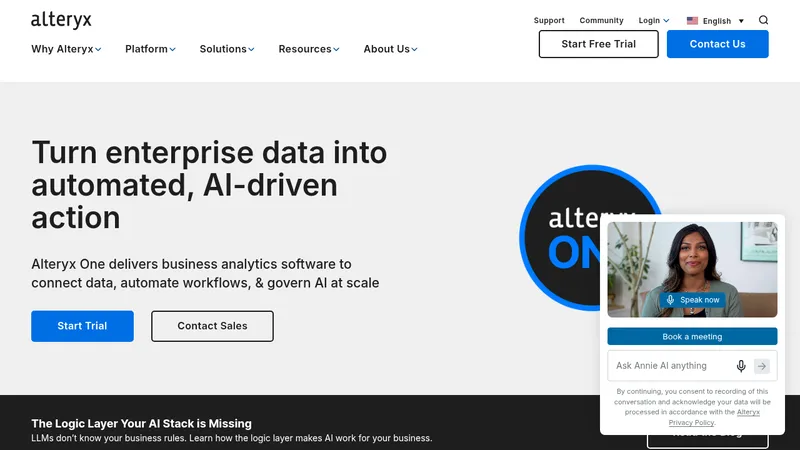The width and height of the screenshot is (800, 450).
Task: Open the English language selector
Action: tap(715, 21)
